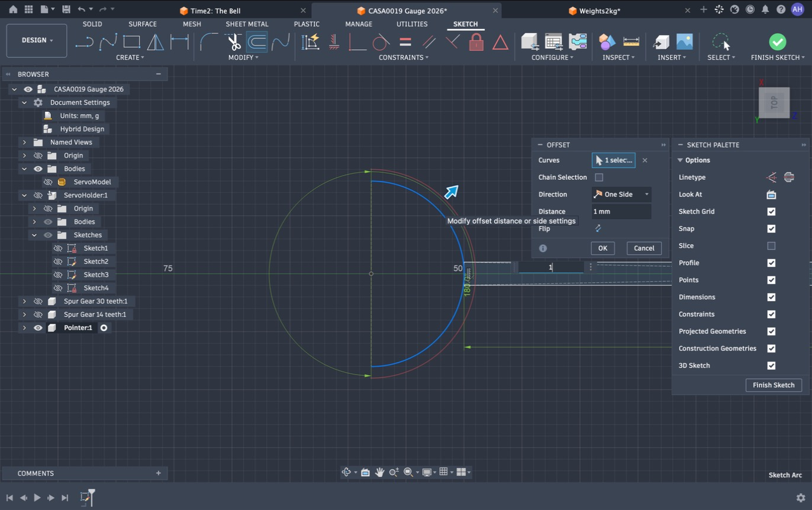Switch to the SURFACE ribbon tab
This screenshot has width=812, height=510.
[x=143, y=24]
